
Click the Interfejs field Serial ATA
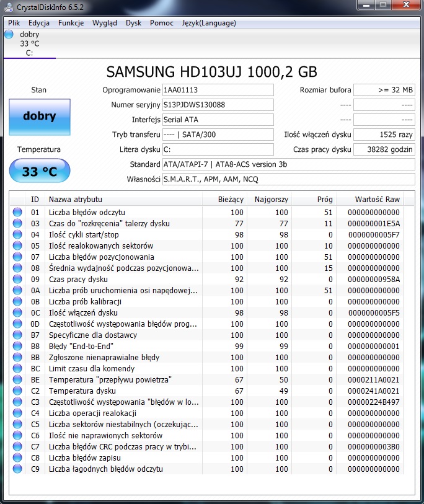point(218,120)
